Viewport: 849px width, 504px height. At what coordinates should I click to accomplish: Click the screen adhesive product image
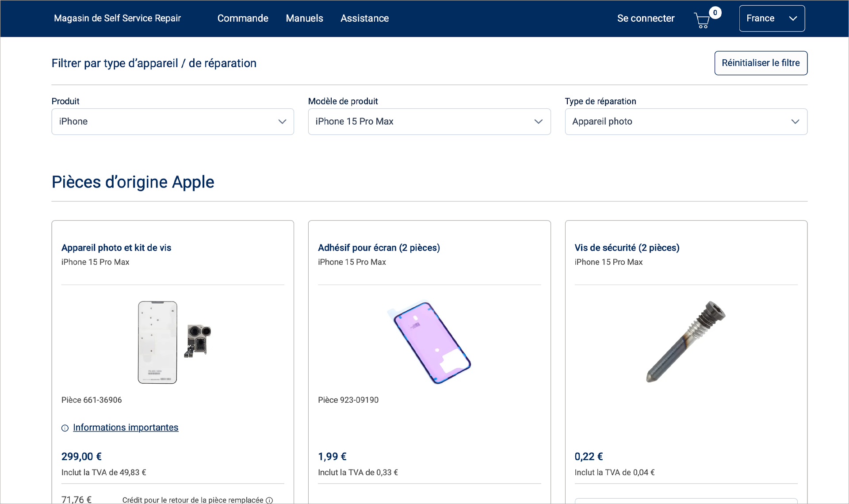point(429,342)
